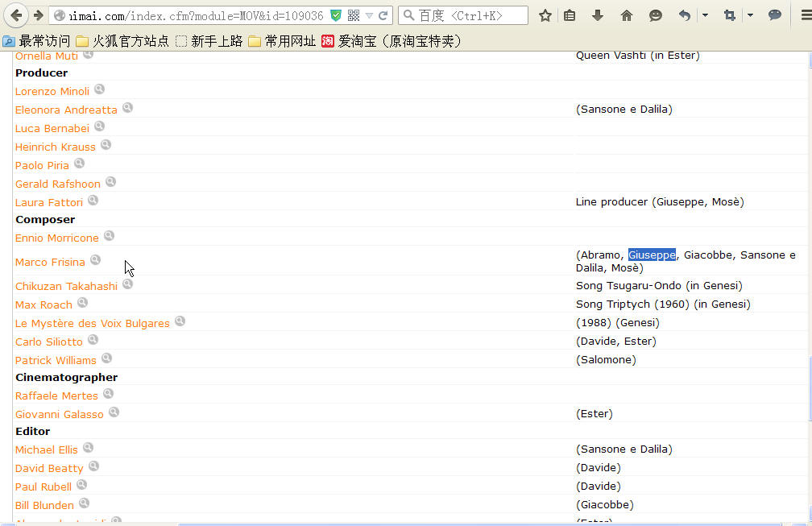Click the (1988) (Genesi) note text
The width and height of the screenshot is (812, 526).
click(618, 323)
